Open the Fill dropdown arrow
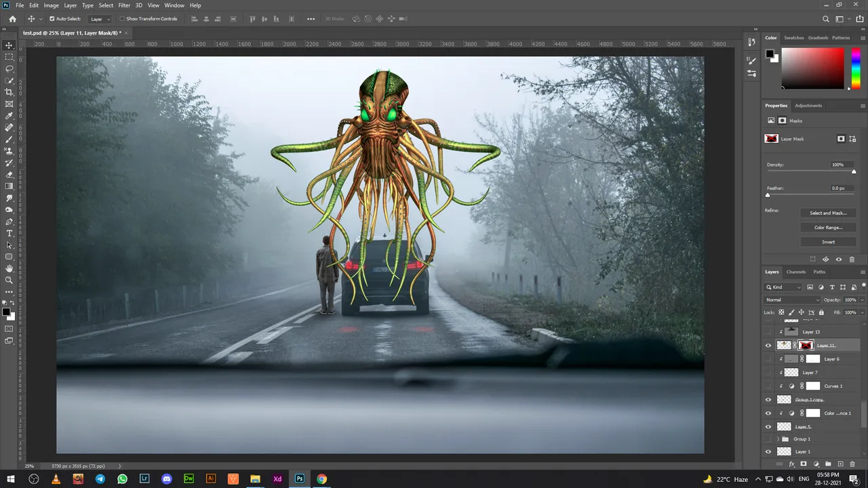Image resolution: width=868 pixels, height=488 pixels. [862, 312]
